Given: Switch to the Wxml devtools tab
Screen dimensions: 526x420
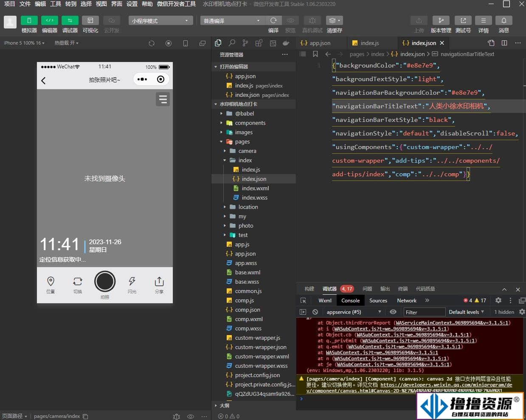Looking at the screenshot, I should click(325, 300).
